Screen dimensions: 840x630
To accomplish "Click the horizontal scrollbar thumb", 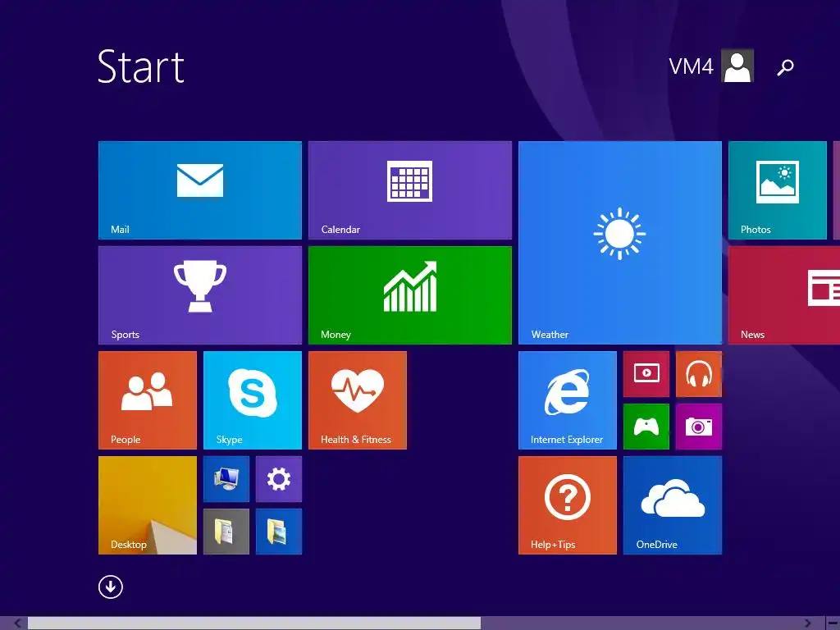I will (254, 623).
